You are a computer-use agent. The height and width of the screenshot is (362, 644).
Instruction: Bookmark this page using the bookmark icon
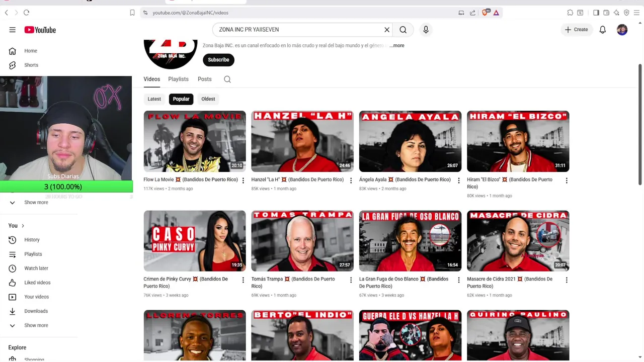(x=132, y=13)
